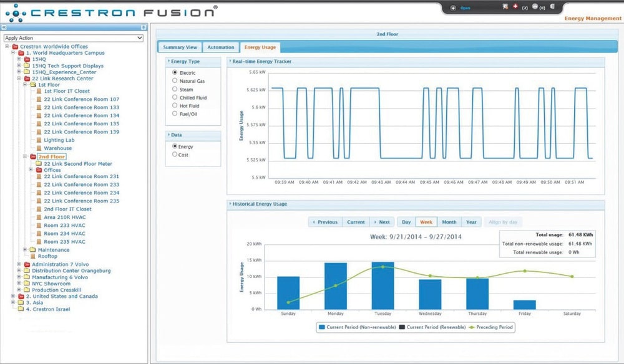Choose the Chilled Fluid energy type

click(175, 98)
